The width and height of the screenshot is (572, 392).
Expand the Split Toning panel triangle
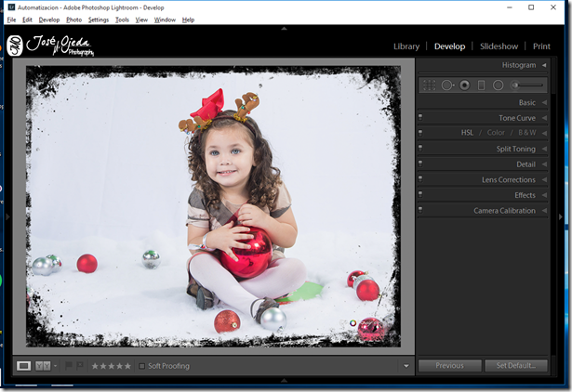[x=544, y=149]
